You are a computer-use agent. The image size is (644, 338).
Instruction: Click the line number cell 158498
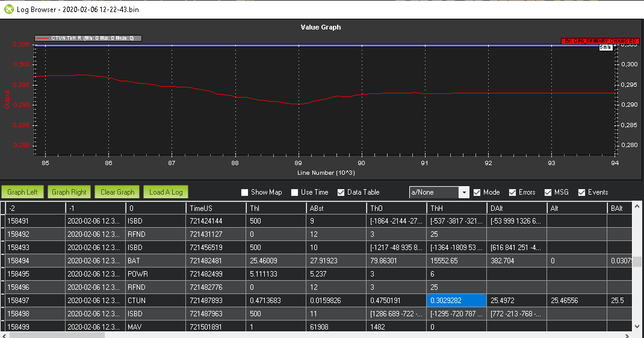coord(36,314)
